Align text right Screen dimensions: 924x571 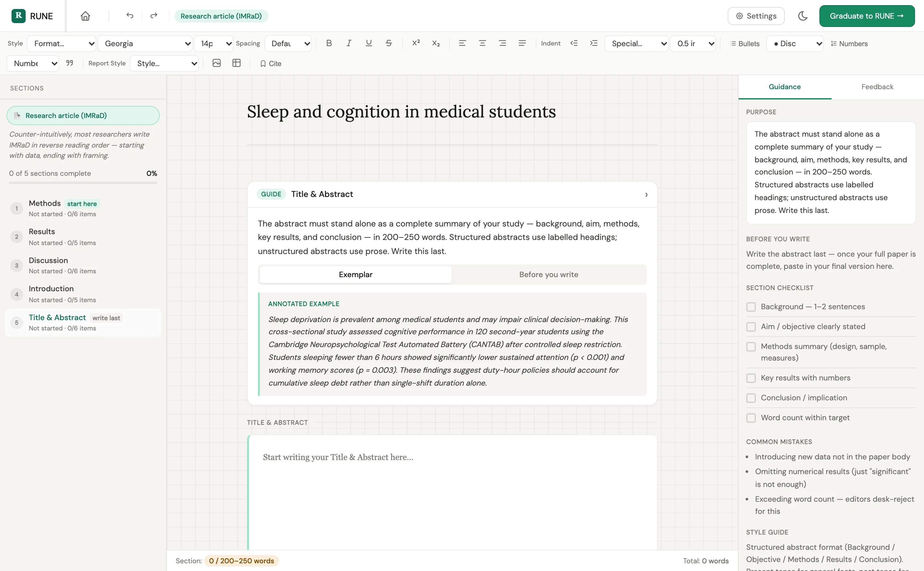point(502,43)
